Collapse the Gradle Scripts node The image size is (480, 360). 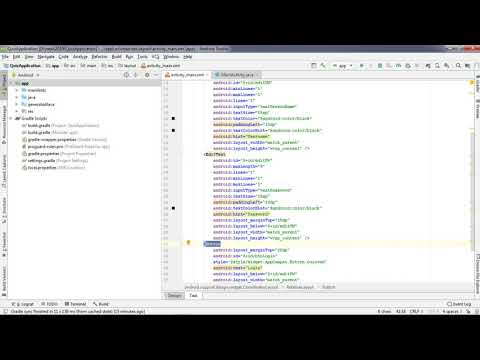[12, 118]
